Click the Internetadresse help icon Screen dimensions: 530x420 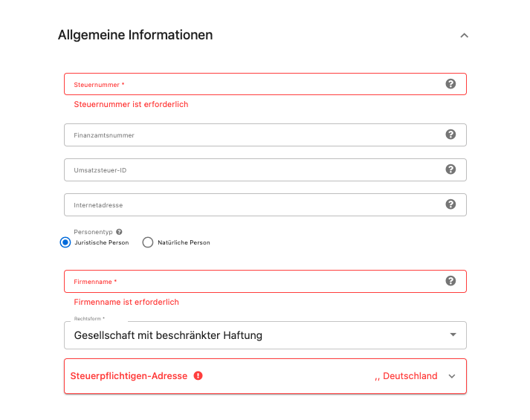[450, 204]
